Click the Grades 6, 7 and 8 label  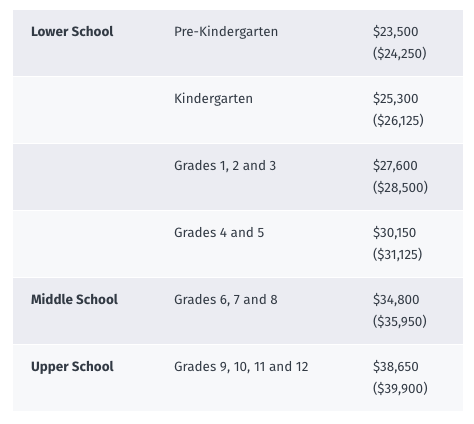pos(226,299)
